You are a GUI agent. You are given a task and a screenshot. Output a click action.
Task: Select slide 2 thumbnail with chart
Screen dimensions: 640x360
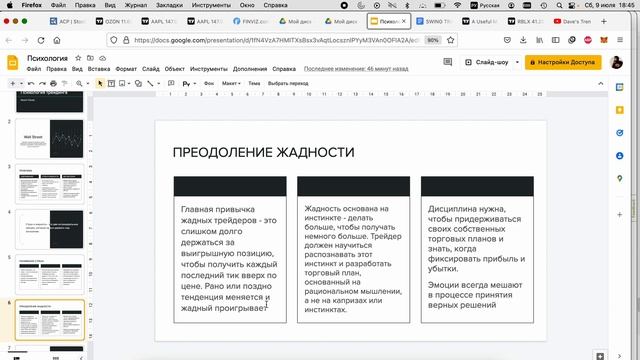click(x=49, y=139)
